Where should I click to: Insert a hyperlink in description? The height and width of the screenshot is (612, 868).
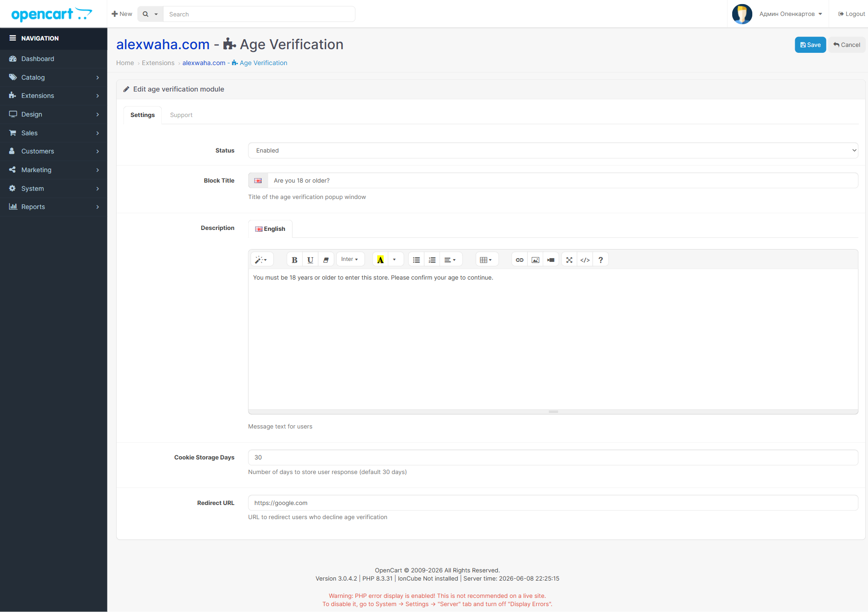pyautogui.click(x=519, y=260)
